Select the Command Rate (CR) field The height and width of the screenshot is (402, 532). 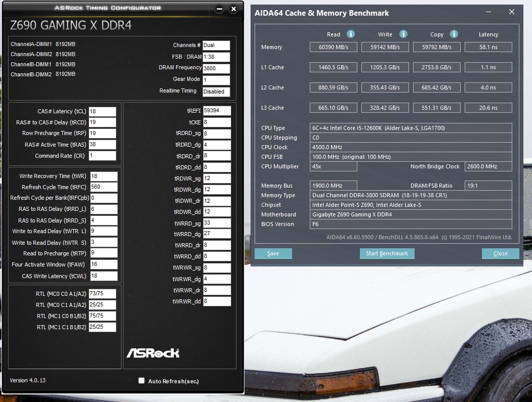pos(102,156)
